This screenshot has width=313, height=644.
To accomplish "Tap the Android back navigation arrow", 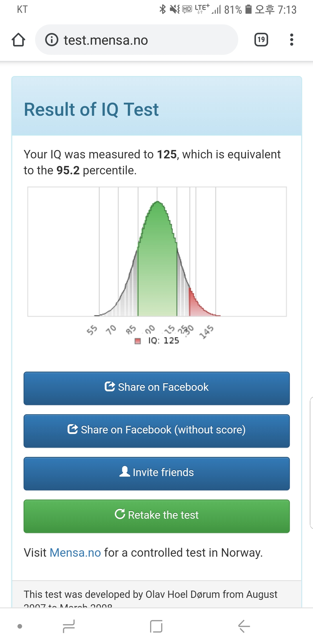I will pyautogui.click(x=244, y=626).
